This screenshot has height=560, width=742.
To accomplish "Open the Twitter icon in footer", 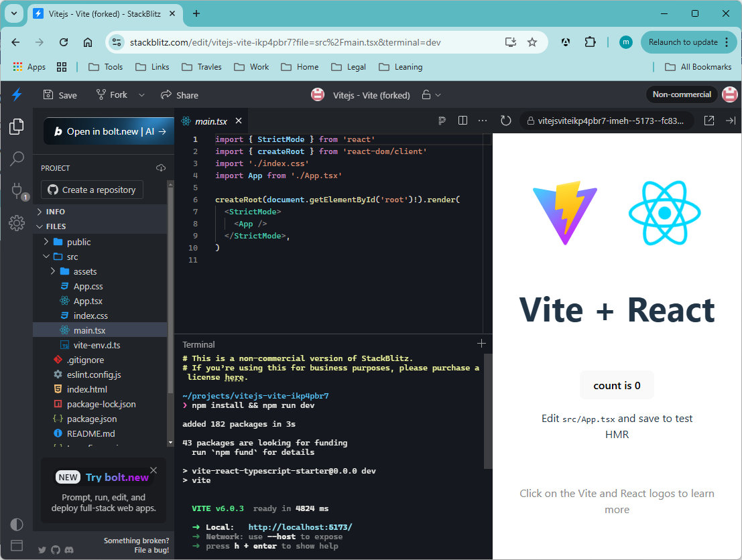I will 42,550.
